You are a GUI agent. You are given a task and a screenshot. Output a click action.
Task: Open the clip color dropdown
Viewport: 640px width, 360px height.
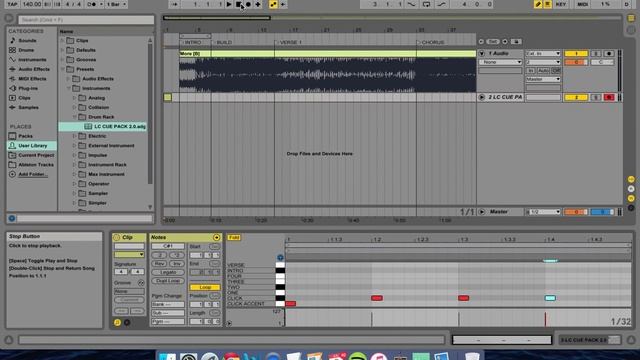129,254
